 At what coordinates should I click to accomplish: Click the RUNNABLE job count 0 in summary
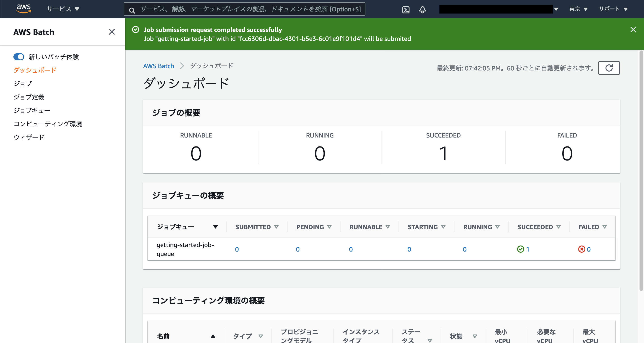(x=196, y=153)
